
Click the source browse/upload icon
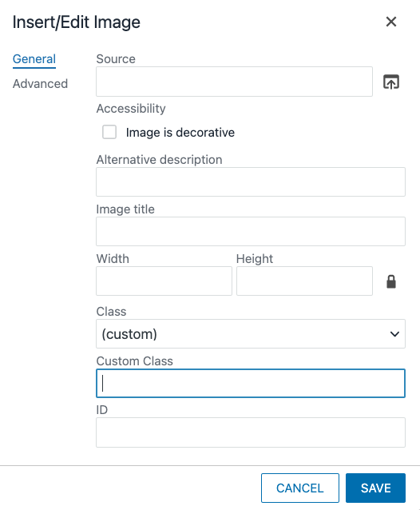391,82
